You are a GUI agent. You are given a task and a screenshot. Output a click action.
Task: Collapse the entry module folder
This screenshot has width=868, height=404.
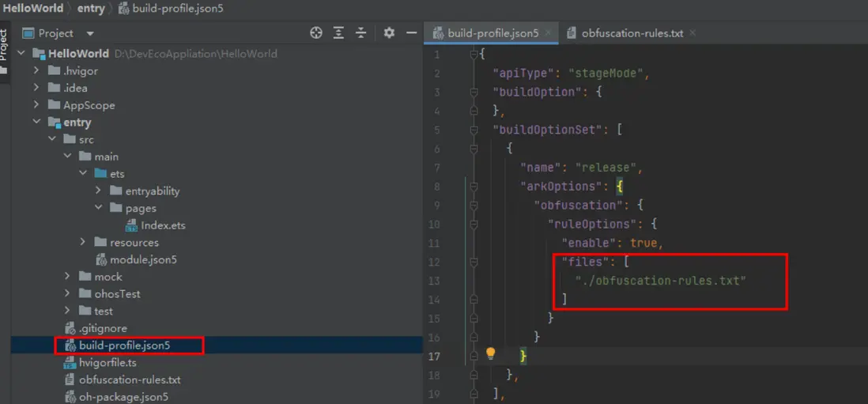click(36, 123)
